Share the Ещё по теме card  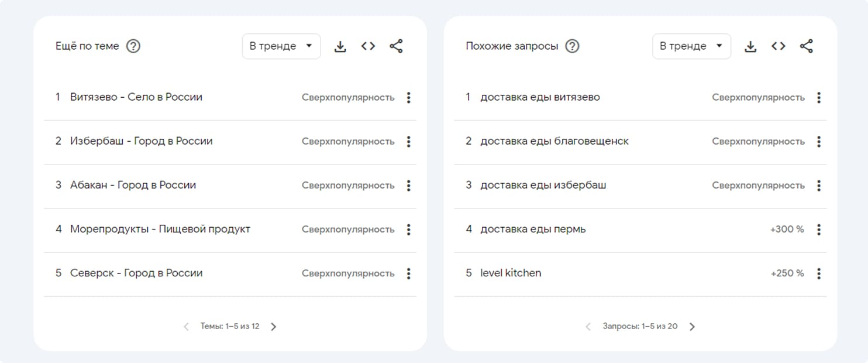(396, 46)
